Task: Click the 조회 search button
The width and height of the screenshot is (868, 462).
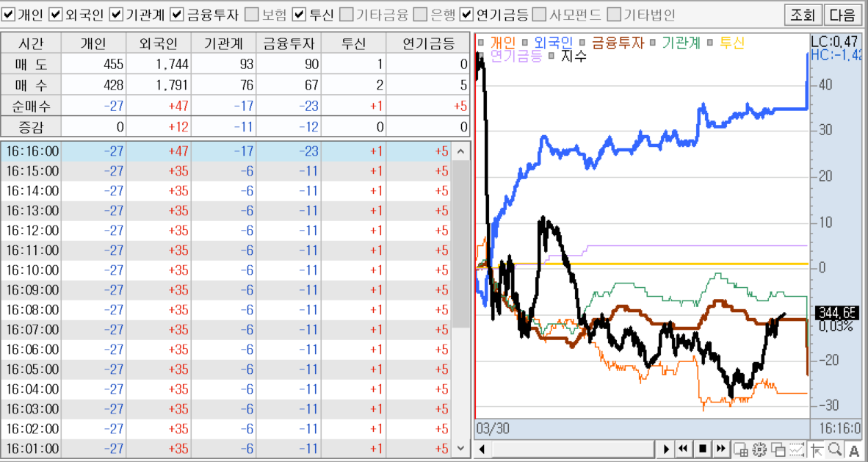Action: click(803, 14)
